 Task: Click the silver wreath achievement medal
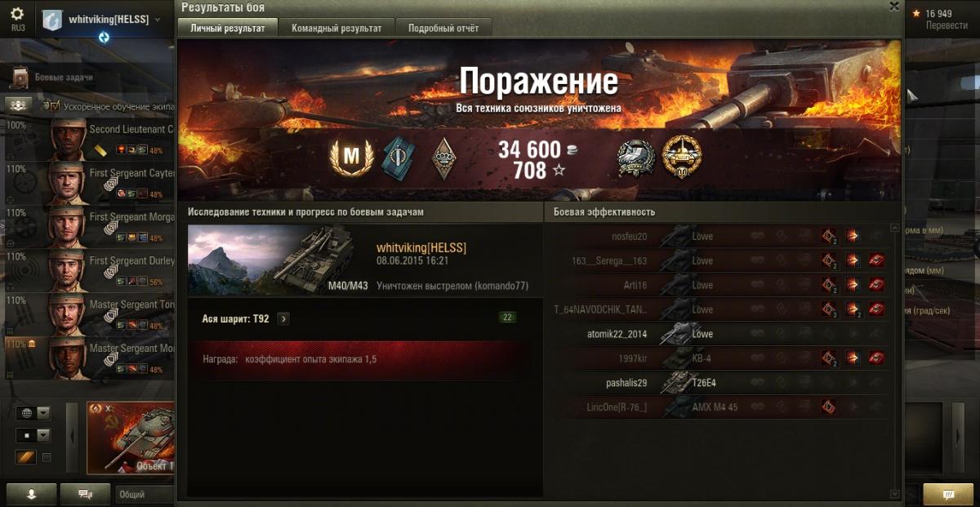[x=635, y=156]
